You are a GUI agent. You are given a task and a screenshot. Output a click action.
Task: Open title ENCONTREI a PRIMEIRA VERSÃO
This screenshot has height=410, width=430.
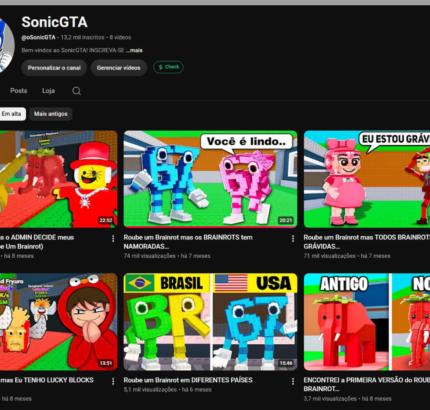click(367, 384)
